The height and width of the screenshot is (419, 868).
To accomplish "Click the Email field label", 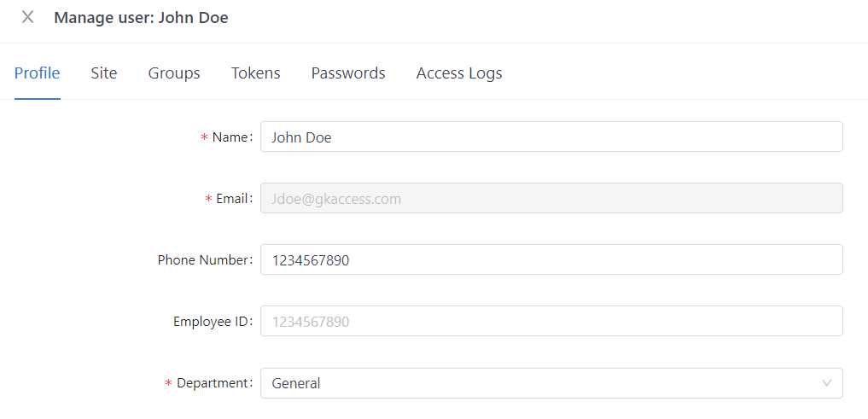I will tap(233, 199).
